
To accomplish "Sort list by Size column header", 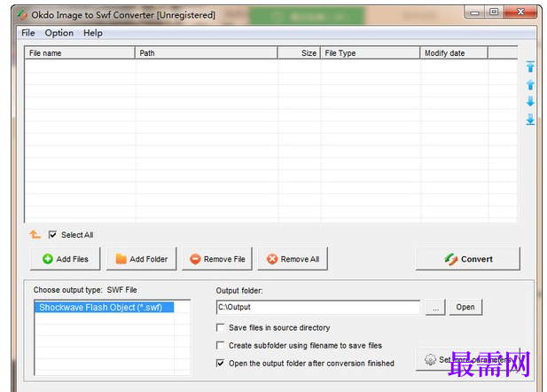I will 299,53.
